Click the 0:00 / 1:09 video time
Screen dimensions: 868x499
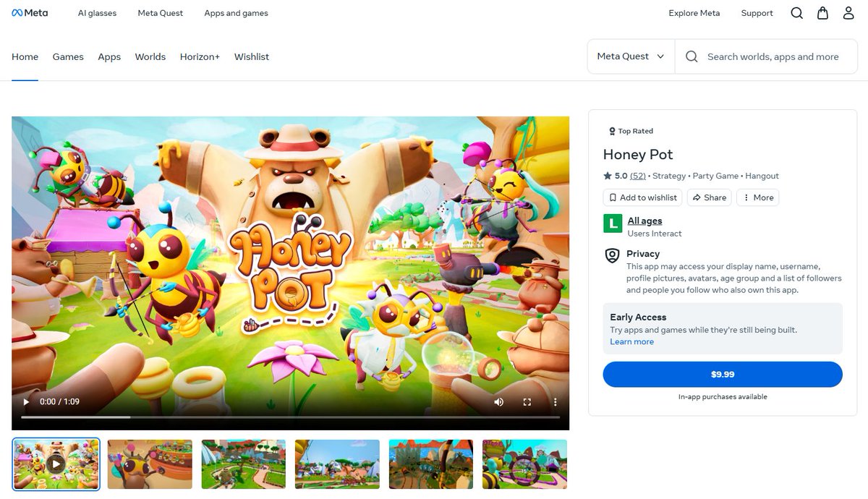[x=59, y=402]
